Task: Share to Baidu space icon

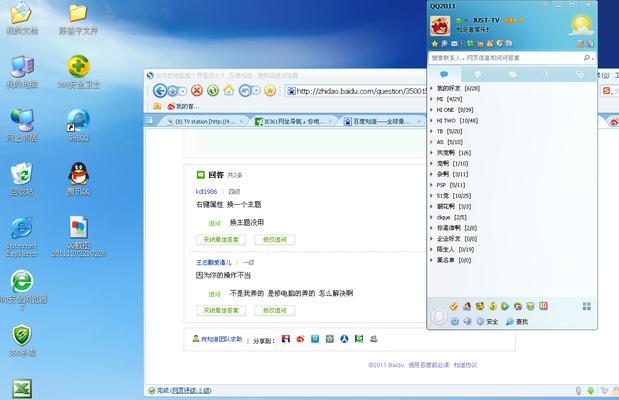Action: [x=286, y=339]
